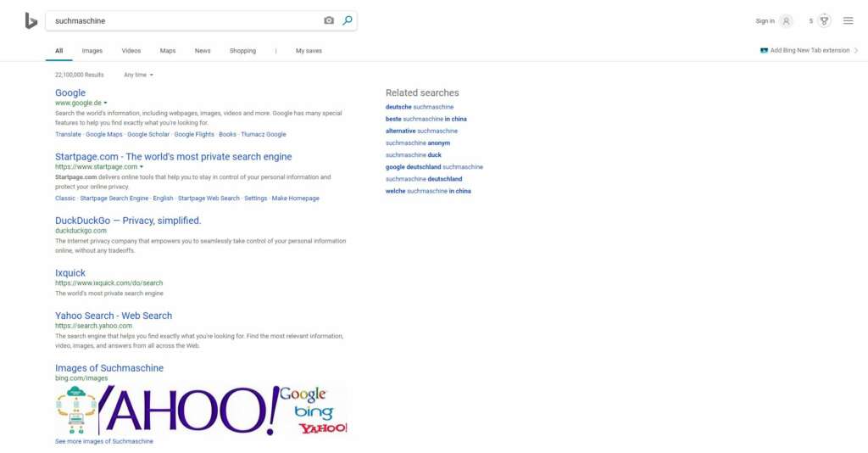
Task: Click Google Flights sublink
Action: pyautogui.click(x=194, y=134)
